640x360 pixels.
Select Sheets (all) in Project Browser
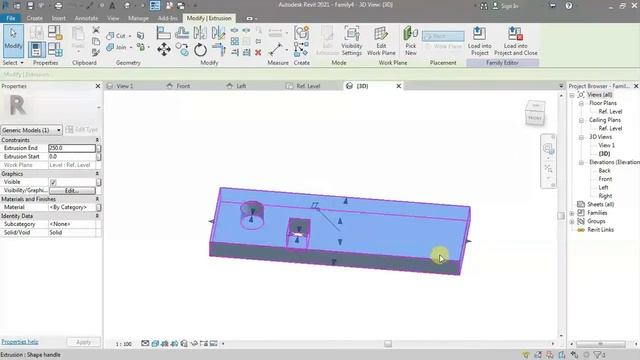pos(600,204)
